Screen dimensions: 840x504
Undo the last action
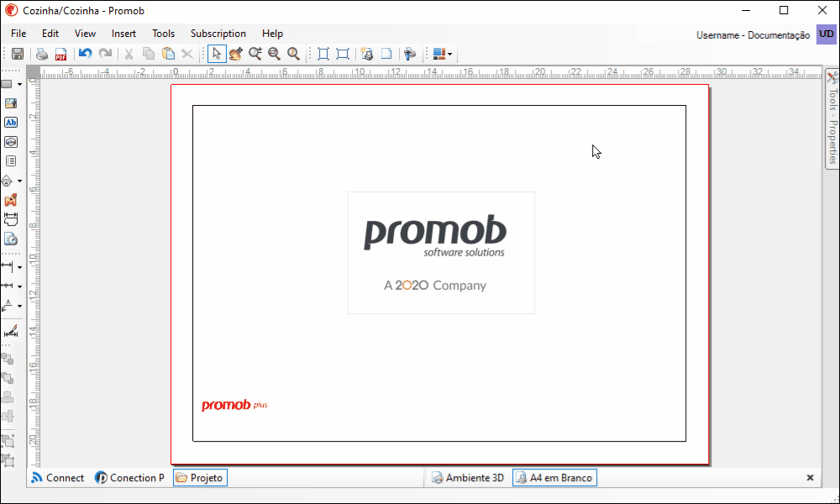85,54
